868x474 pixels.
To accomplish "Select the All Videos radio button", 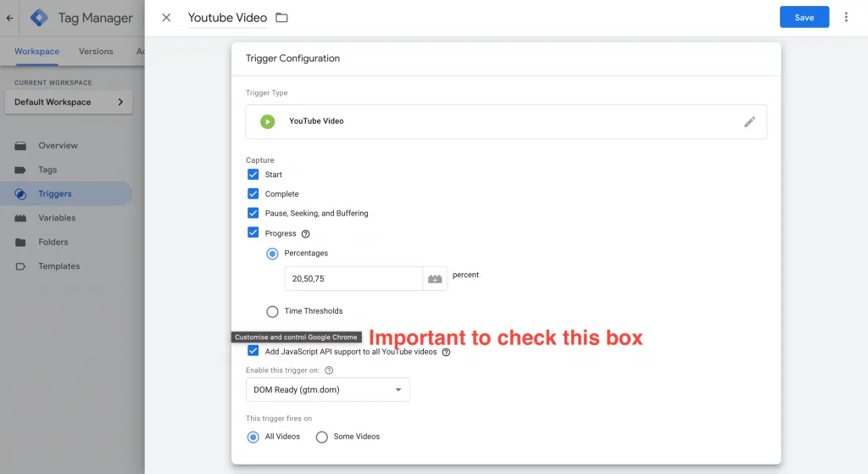I will pos(253,437).
